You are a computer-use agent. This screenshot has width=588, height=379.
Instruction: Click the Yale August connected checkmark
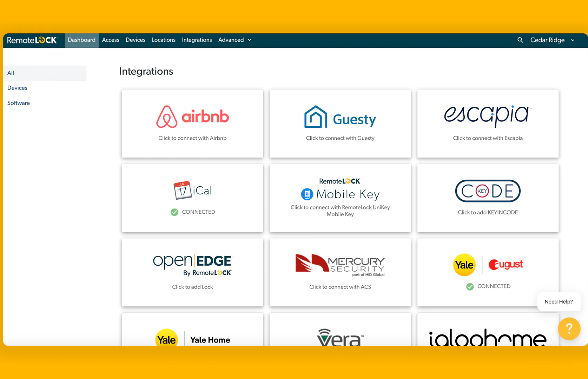pyautogui.click(x=470, y=287)
